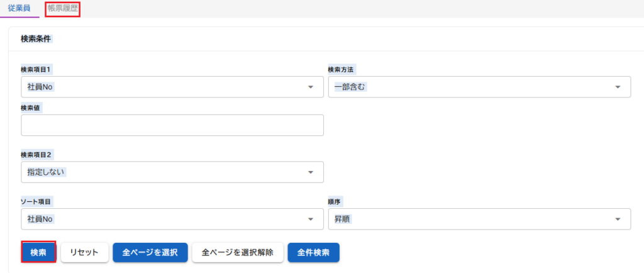The image size is (644, 273).
Task: Click the dropdown arrow in 検索項目1 field
Action: click(311, 87)
